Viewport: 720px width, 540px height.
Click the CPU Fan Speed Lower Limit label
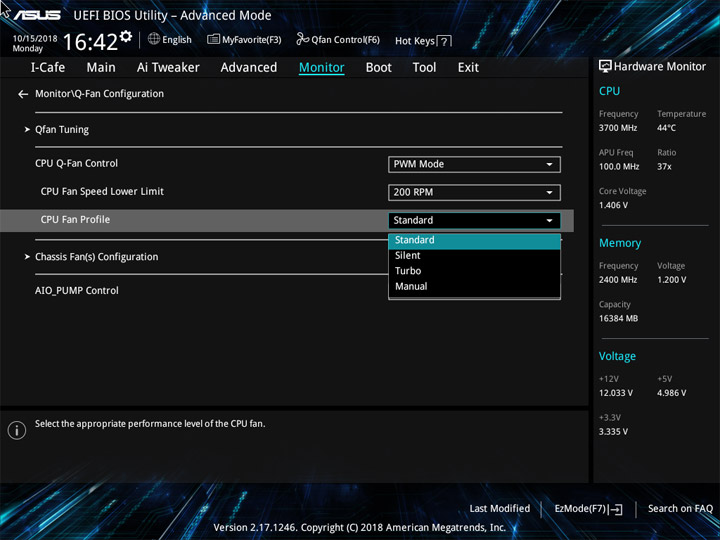[x=102, y=191]
